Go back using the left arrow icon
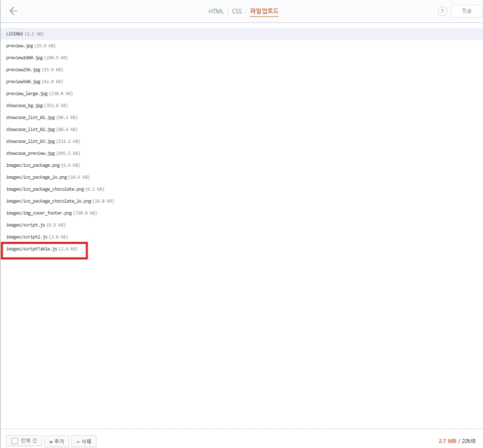The height and width of the screenshot is (448, 483). click(x=13, y=11)
